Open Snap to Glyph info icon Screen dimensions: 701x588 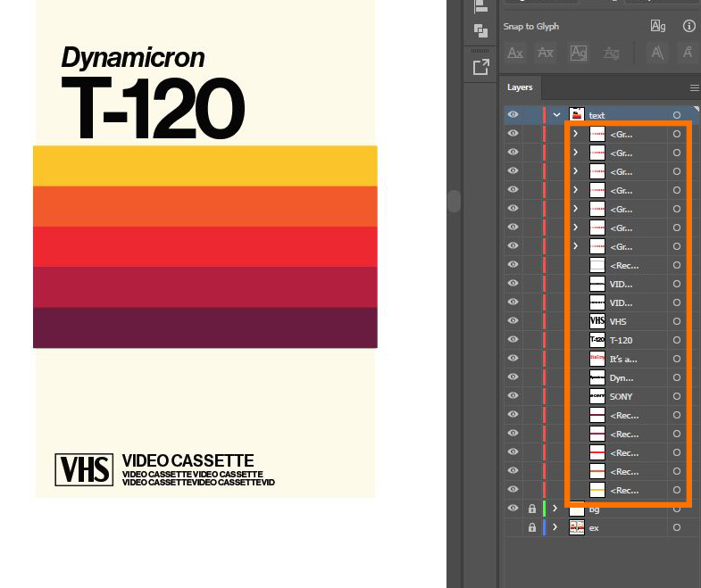tap(688, 27)
